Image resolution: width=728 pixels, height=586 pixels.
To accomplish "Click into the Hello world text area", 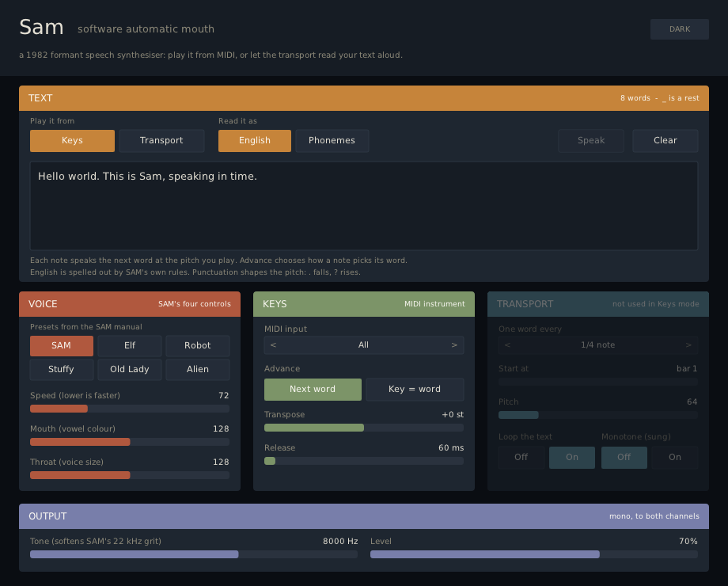I will (364, 206).
